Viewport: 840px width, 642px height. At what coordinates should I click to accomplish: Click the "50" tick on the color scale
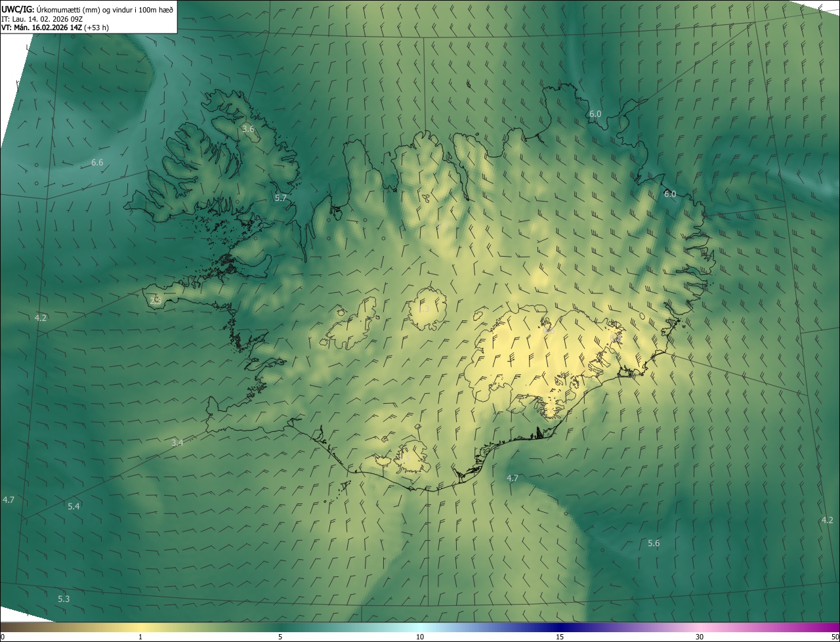(x=835, y=637)
